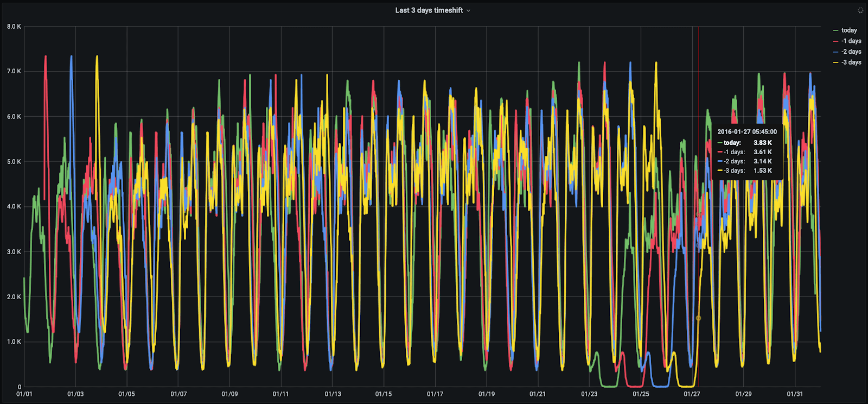Screen dimensions: 868x404
Task: Click the blue line icon beside -2 days
Action: (x=835, y=52)
